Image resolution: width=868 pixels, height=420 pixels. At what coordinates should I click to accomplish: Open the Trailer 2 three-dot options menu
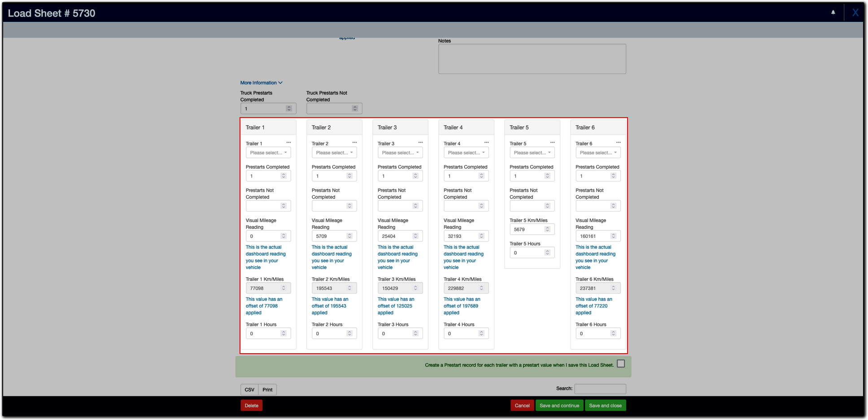click(x=354, y=143)
